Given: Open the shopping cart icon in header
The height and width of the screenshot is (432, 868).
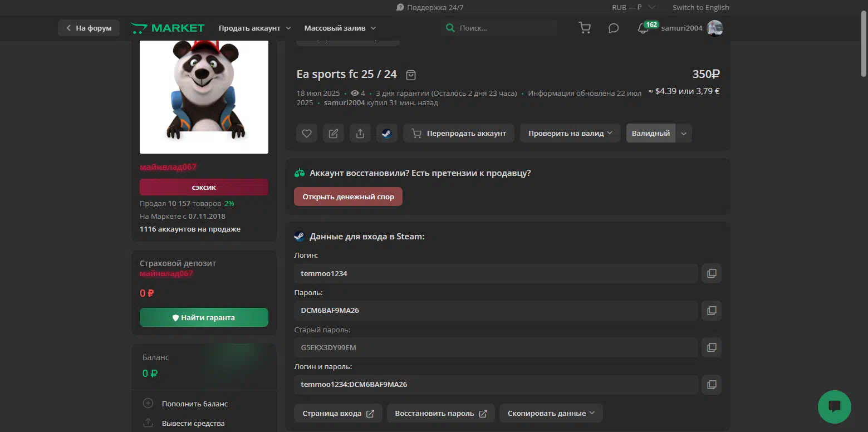Looking at the screenshot, I should (x=585, y=28).
